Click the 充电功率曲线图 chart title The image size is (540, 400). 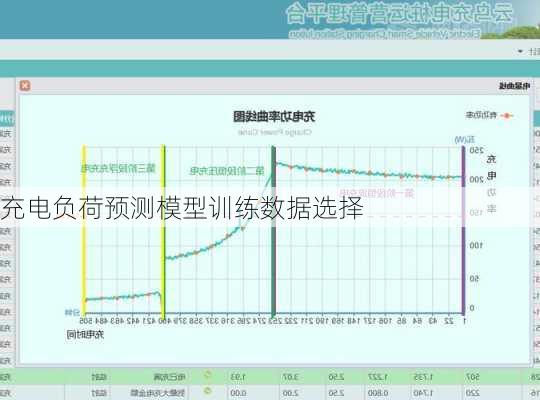[x=274, y=116]
